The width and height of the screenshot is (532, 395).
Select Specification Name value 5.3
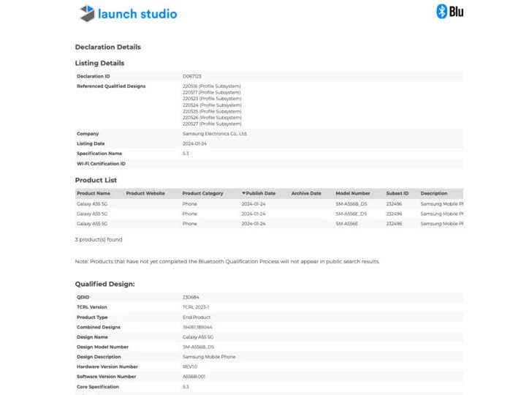(x=186, y=154)
